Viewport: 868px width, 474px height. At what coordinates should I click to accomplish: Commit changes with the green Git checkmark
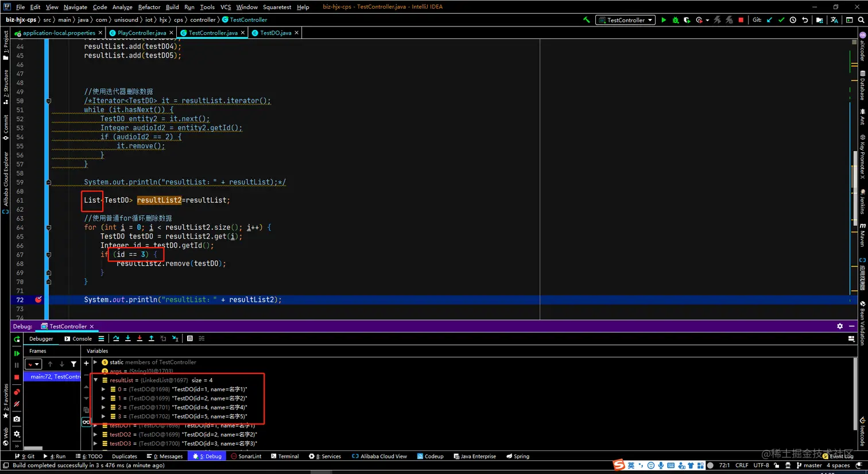click(781, 20)
